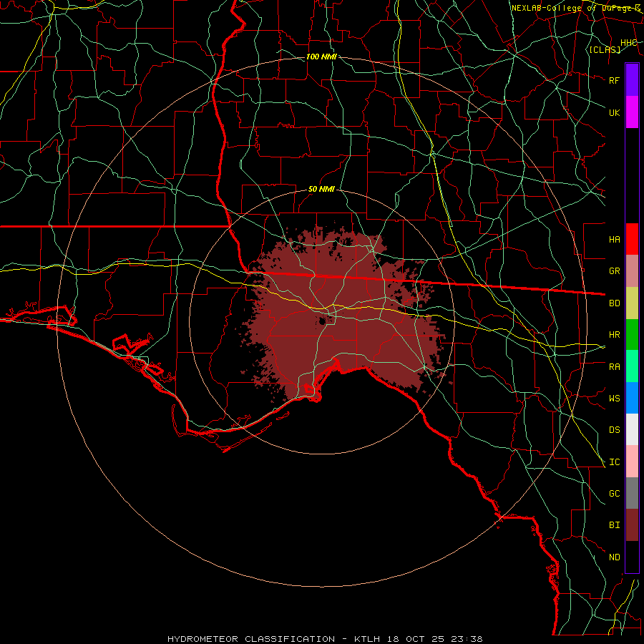Click the pink GR graupel swatch
This screenshot has height=644, width=644.
pyautogui.click(x=632, y=270)
